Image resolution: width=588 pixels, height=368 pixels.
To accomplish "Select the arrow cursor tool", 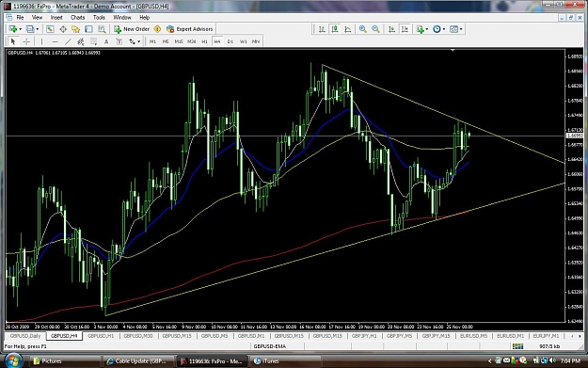I will (13, 41).
